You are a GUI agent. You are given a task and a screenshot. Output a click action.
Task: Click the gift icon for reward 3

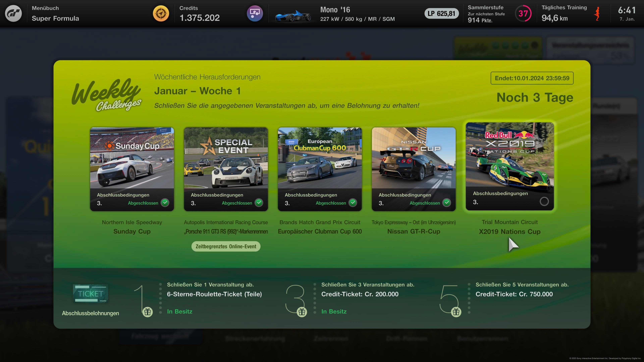302,312
